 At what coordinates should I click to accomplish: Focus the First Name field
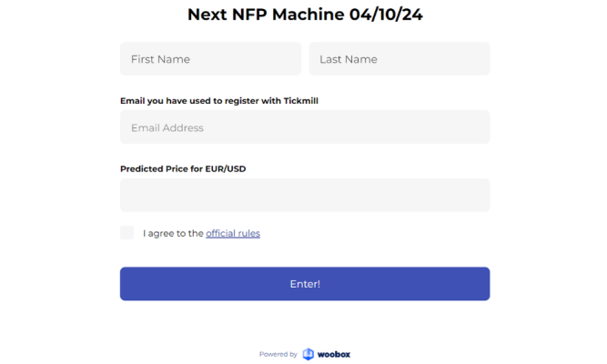point(210,59)
